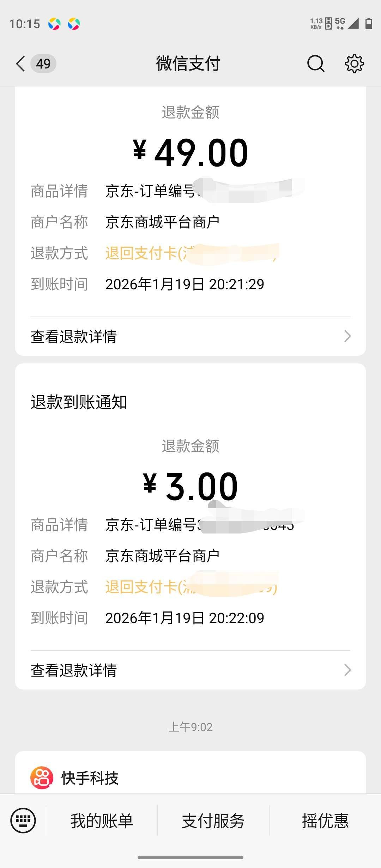The width and height of the screenshot is (381, 868).
Task: Tap the battery status icon
Action: pos(369,24)
